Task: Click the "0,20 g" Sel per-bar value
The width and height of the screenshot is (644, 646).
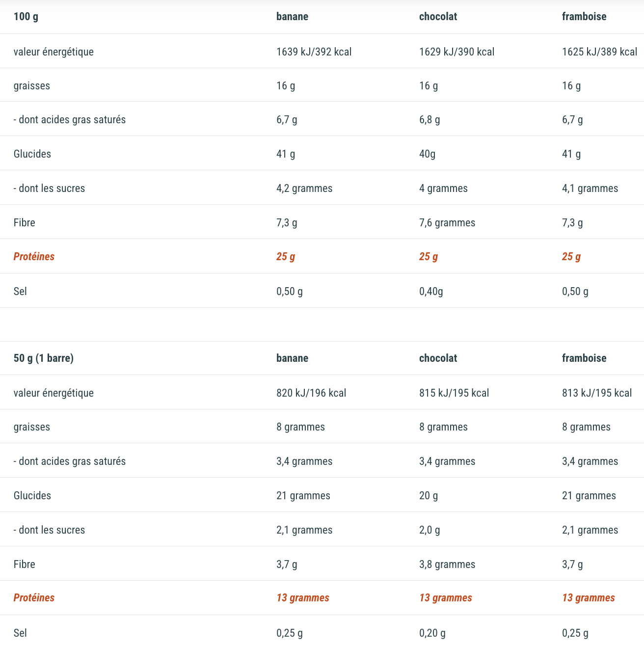Action: (x=432, y=633)
